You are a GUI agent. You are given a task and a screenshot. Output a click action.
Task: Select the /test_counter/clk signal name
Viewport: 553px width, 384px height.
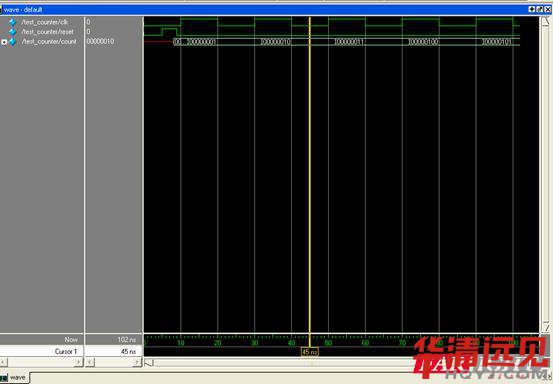tap(44, 22)
